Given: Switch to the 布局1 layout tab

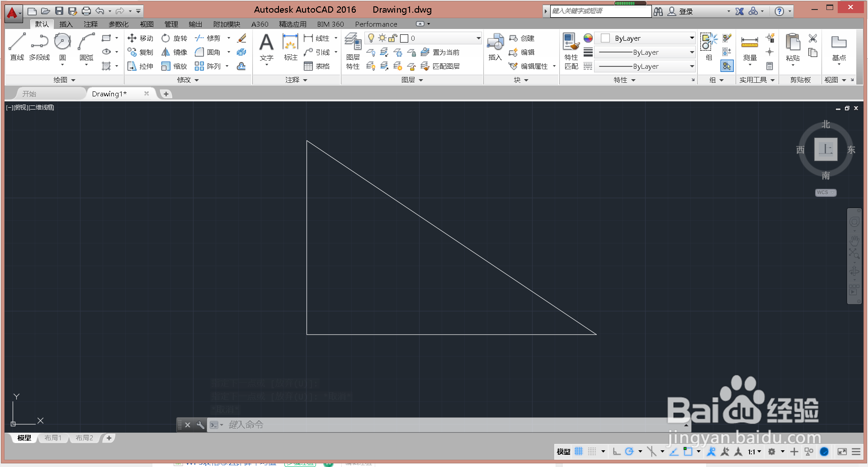Looking at the screenshot, I should tap(53, 438).
